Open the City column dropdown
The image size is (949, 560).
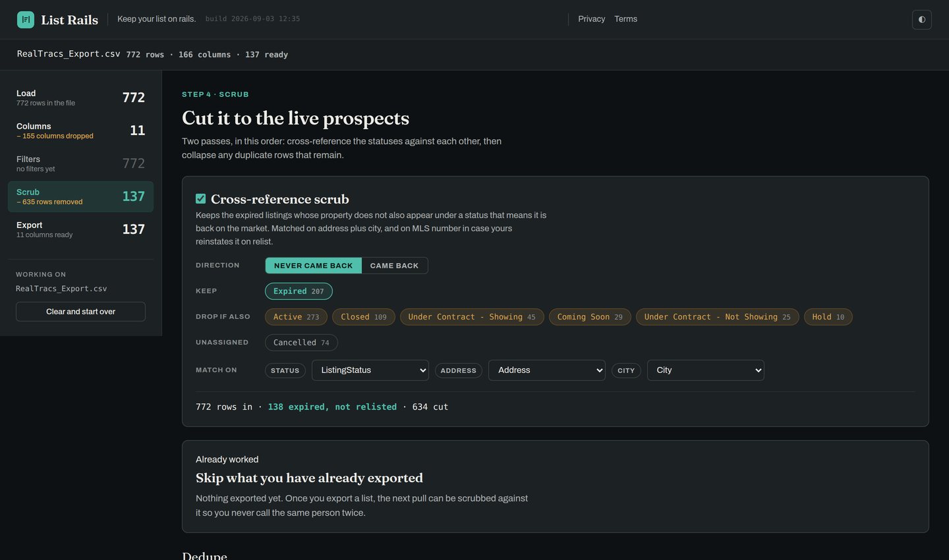click(706, 370)
